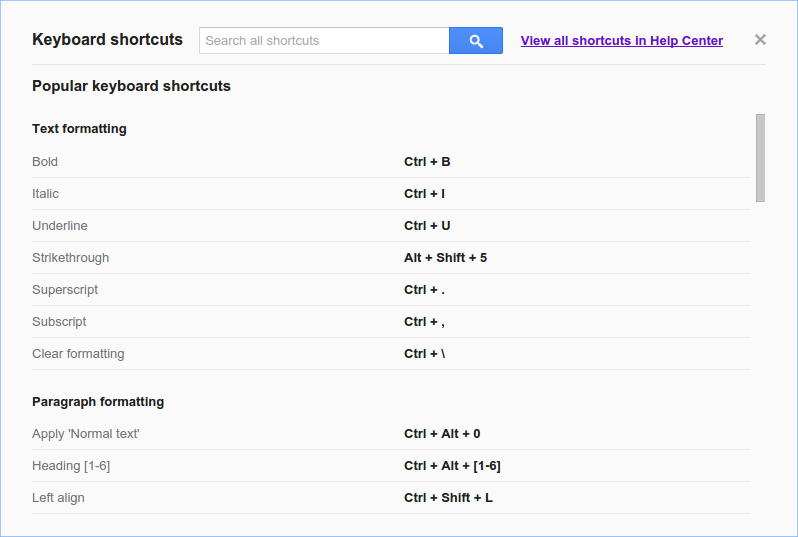Click the blue magnifier search button
The image size is (798, 537).
pos(476,41)
